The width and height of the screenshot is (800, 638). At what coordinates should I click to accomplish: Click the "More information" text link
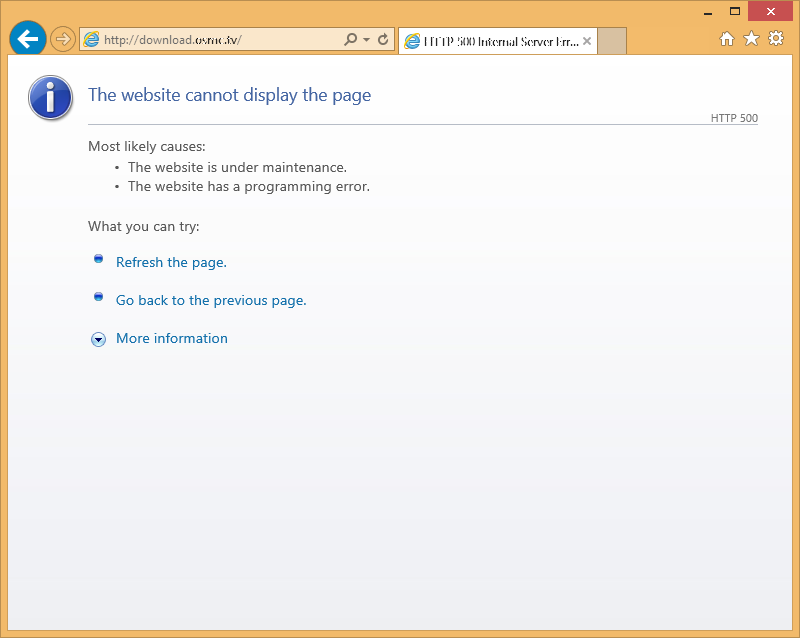tap(172, 338)
